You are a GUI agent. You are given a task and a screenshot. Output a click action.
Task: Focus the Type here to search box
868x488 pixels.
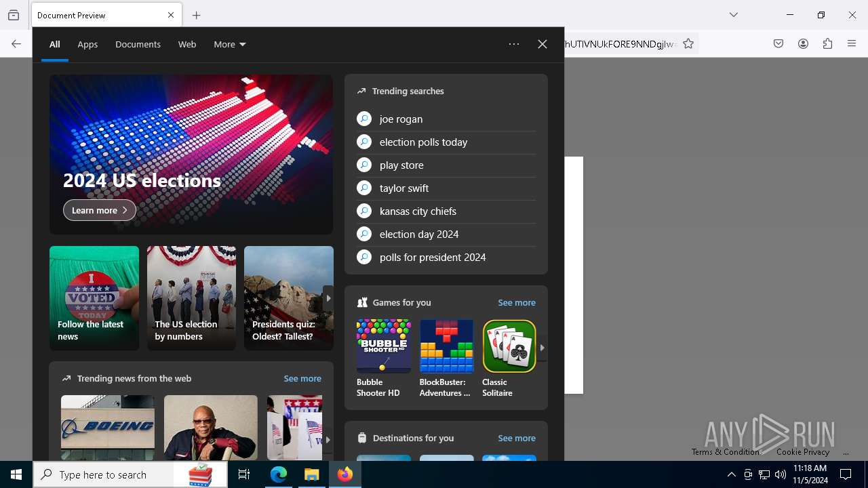pyautogui.click(x=132, y=474)
